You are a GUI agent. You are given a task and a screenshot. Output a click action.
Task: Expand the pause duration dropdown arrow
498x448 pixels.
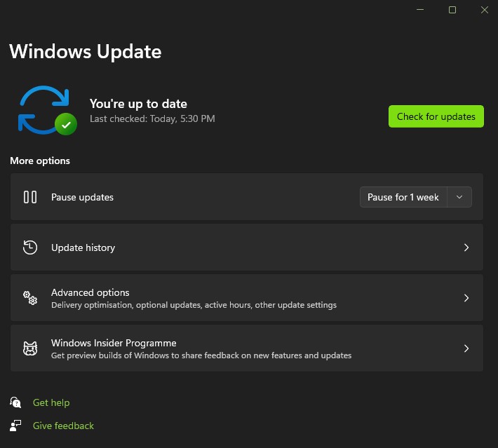point(459,197)
